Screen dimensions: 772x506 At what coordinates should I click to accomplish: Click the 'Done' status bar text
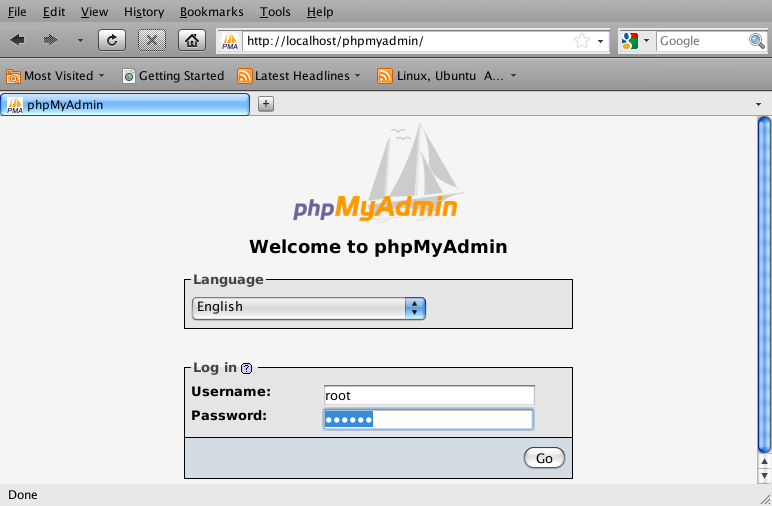tap(23, 495)
